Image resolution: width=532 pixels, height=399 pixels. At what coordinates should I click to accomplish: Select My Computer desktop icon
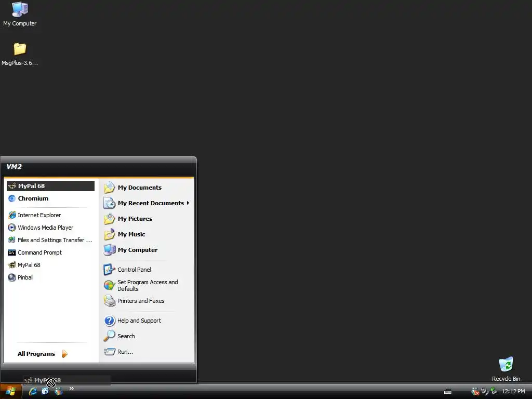[x=20, y=14]
